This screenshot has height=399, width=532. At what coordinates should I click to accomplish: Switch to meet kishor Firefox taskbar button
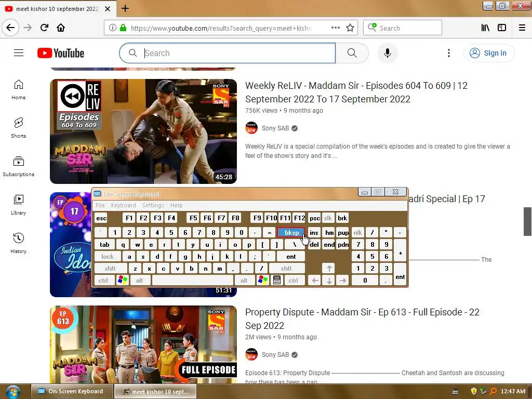click(x=155, y=392)
